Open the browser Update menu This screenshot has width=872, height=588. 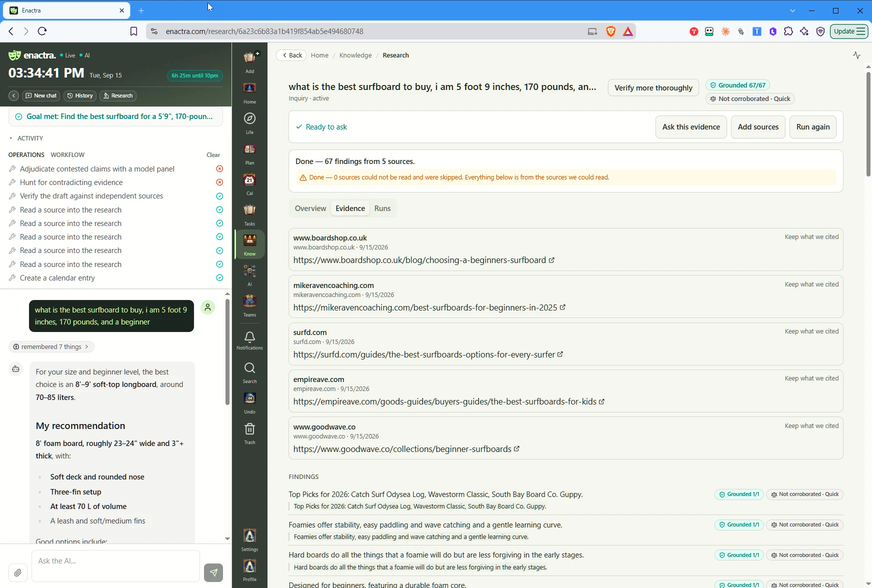(x=849, y=31)
